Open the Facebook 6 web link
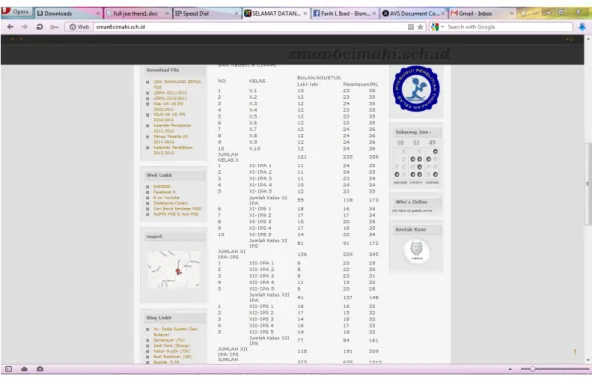This screenshot has height=379, width=592. [x=164, y=192]
